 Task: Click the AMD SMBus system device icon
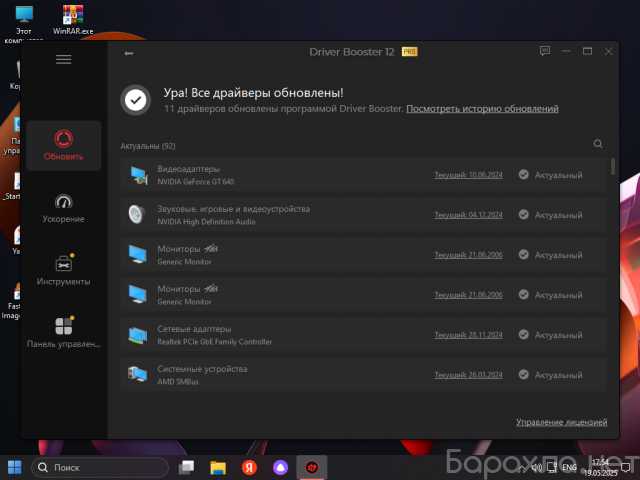[138, 374]
